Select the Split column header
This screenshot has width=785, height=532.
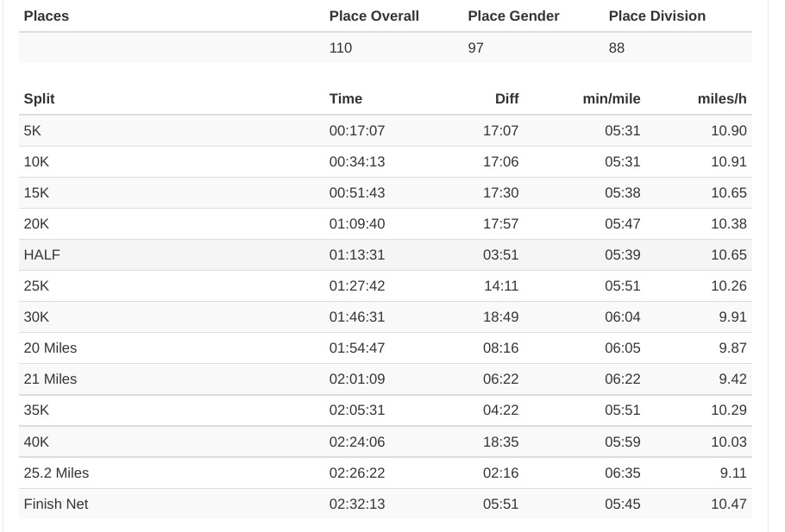(39, 98)
